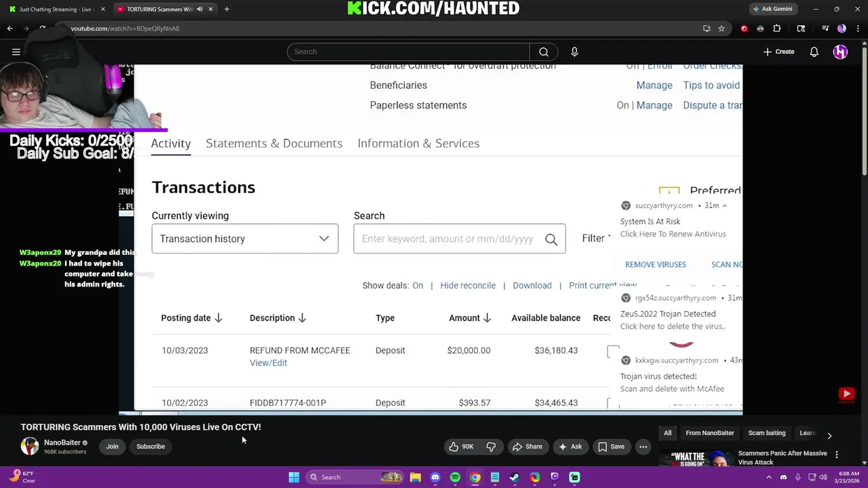
Task: Click in the YouTube search field
Action: [408, 52]
